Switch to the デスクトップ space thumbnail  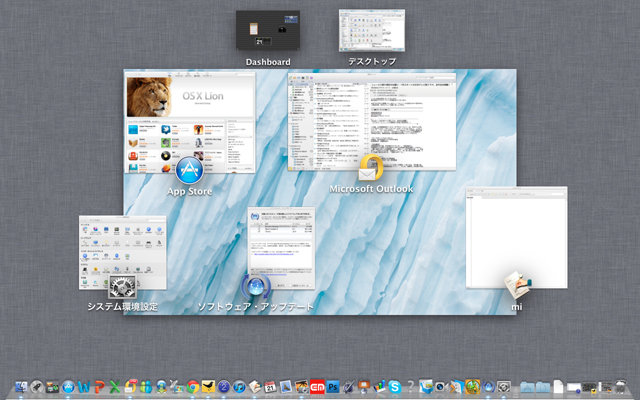372,31
